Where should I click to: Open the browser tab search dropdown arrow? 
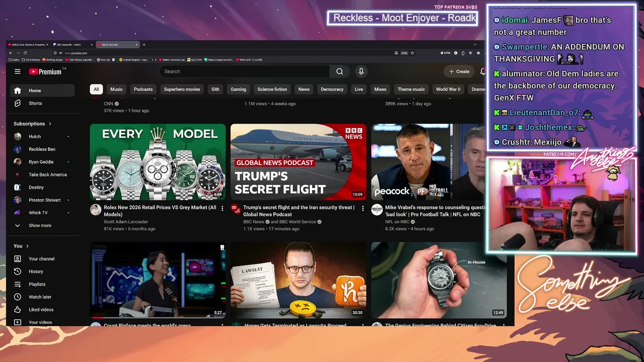pos(475,44)
